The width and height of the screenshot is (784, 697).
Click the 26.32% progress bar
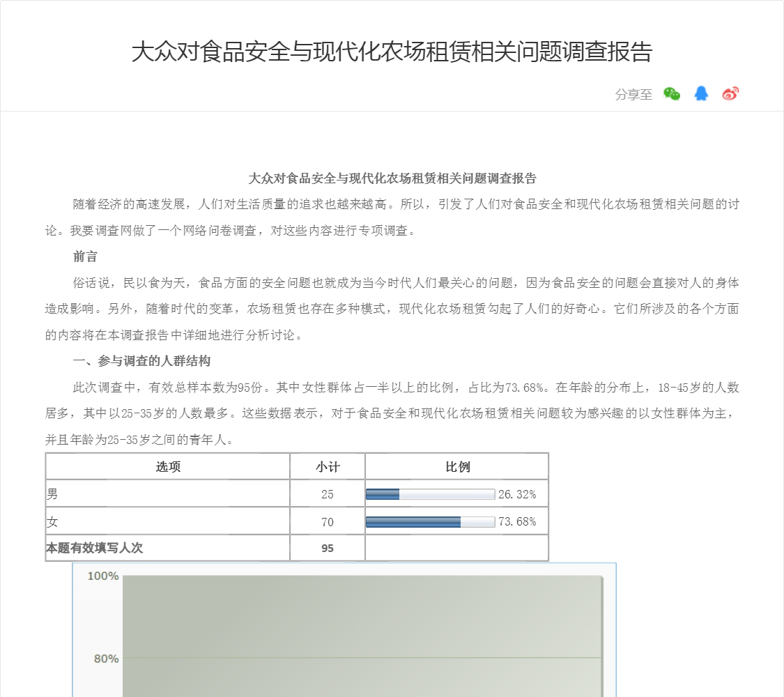[431, 494]
